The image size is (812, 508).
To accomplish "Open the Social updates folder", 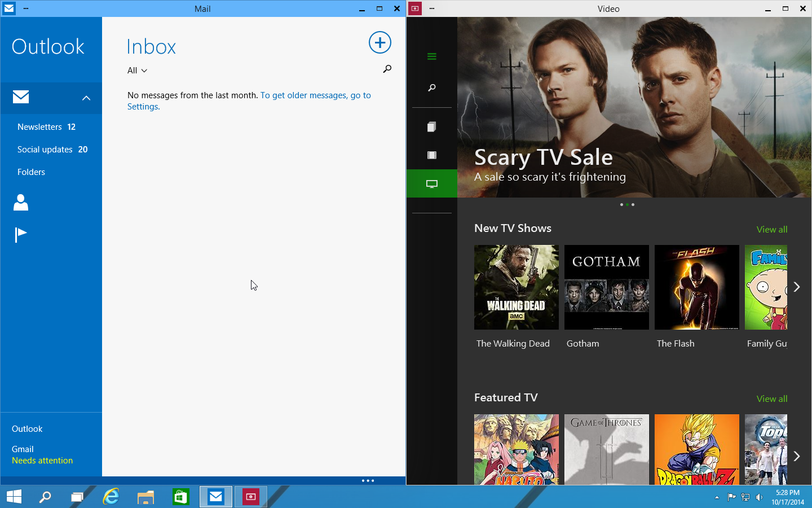I will (52, 150).
